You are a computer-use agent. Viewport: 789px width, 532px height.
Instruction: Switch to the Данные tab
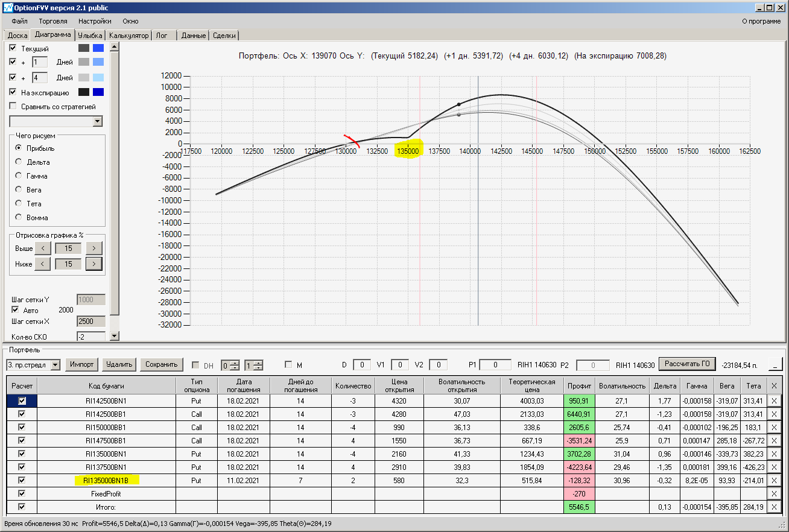tap(194, 36)
